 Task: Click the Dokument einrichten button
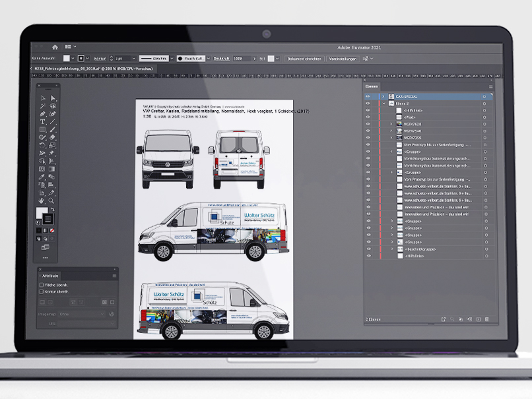pyautogui.click(x=304, y=59)
